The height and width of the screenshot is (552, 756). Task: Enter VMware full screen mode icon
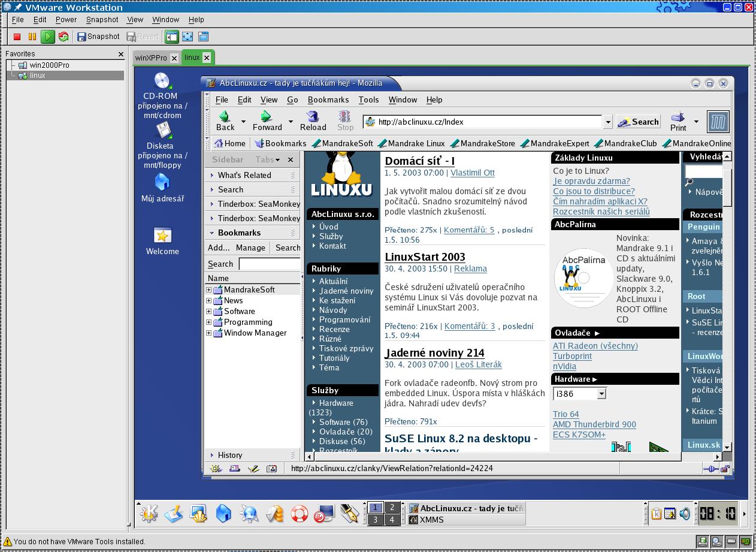[x=188, y=37]
